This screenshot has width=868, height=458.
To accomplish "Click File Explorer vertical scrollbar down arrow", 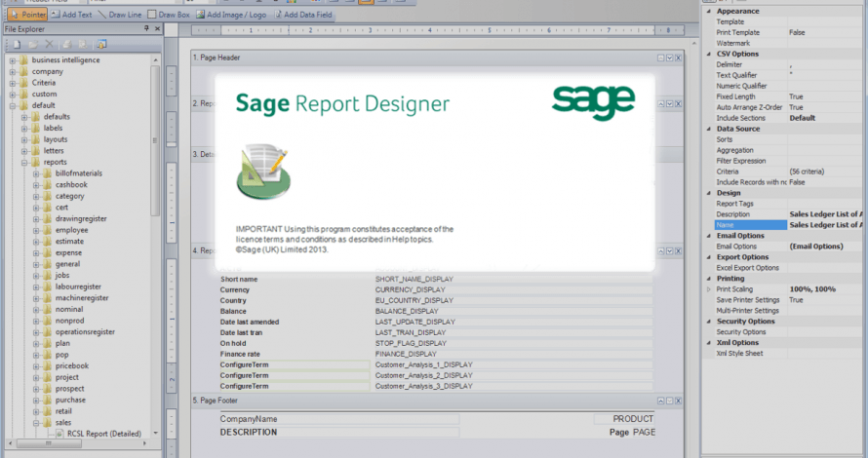I will (155, 433).
